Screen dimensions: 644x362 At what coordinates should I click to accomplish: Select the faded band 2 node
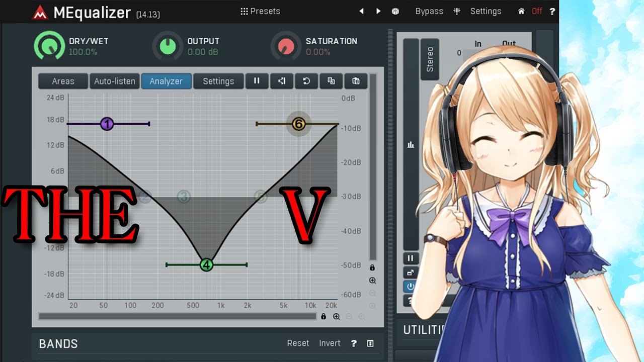145,197
